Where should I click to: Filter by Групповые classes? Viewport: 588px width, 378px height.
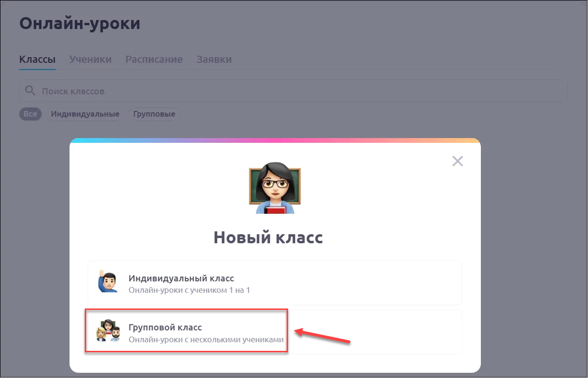coord(154,114)
